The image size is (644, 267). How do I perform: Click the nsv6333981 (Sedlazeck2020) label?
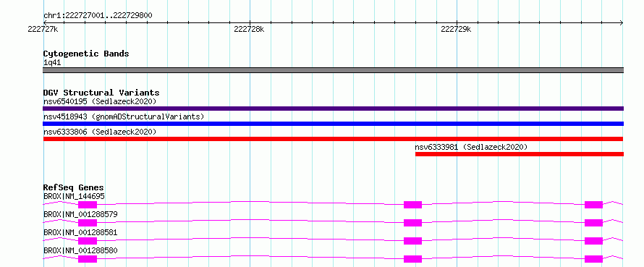[471, 147]
